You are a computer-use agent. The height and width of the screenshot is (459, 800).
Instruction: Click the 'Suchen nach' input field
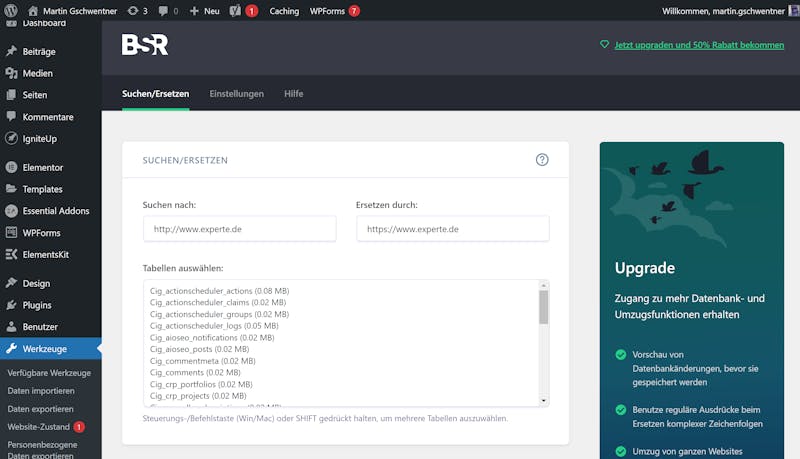click(x=239, y=229)
